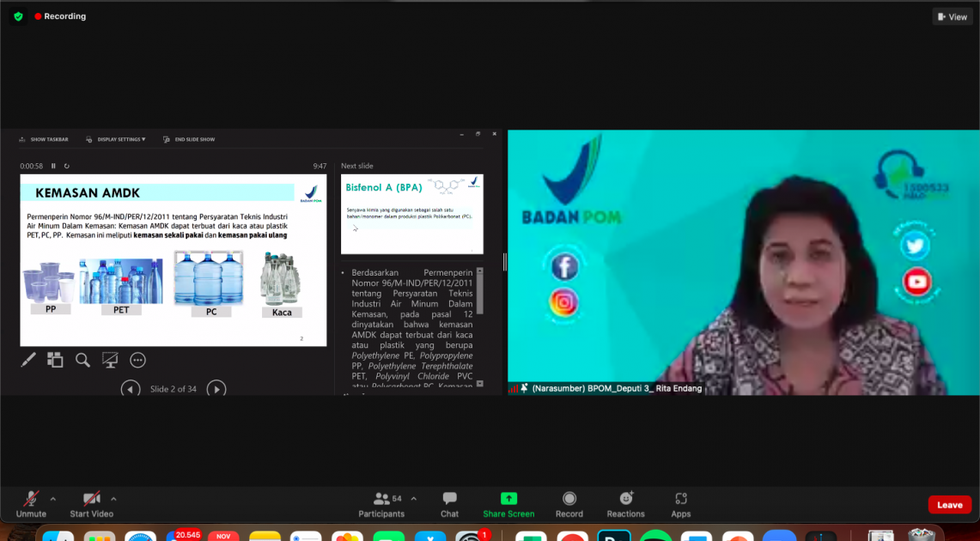Select the pen and laser pointer tool

pos(28,360)
